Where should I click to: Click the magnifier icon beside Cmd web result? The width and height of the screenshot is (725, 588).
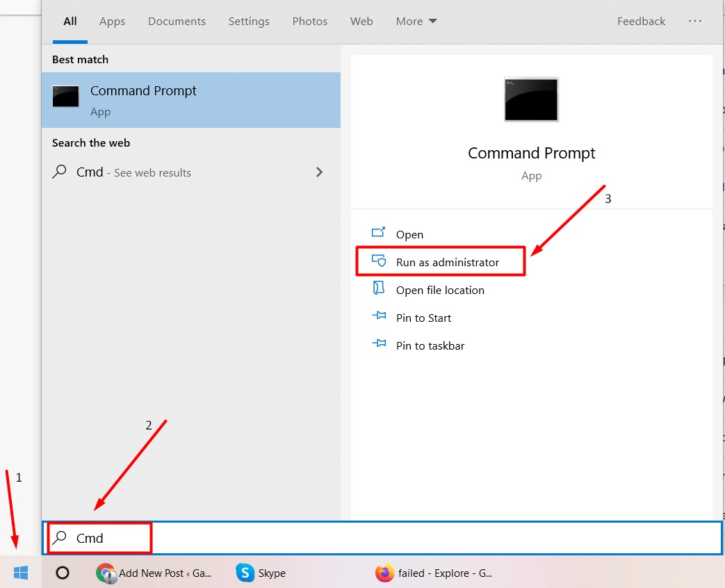[59, 172]
